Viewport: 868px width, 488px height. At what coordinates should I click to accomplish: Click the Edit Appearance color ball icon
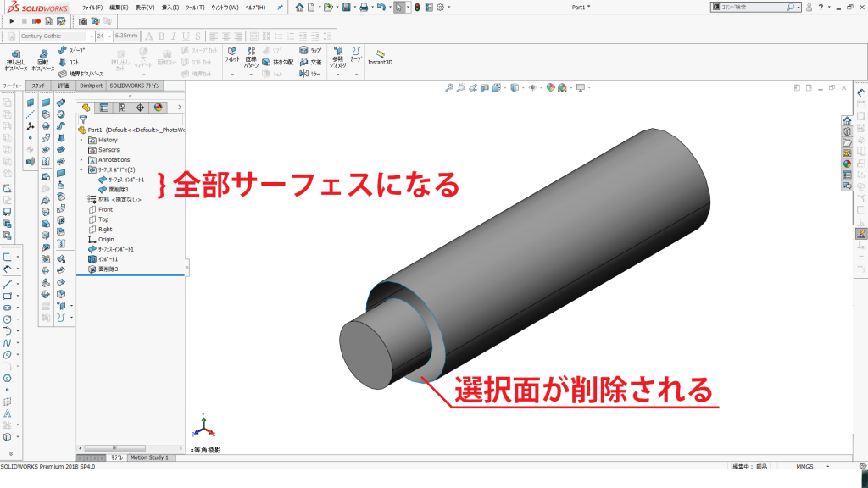pyautogui.click(x=549, y=87)
